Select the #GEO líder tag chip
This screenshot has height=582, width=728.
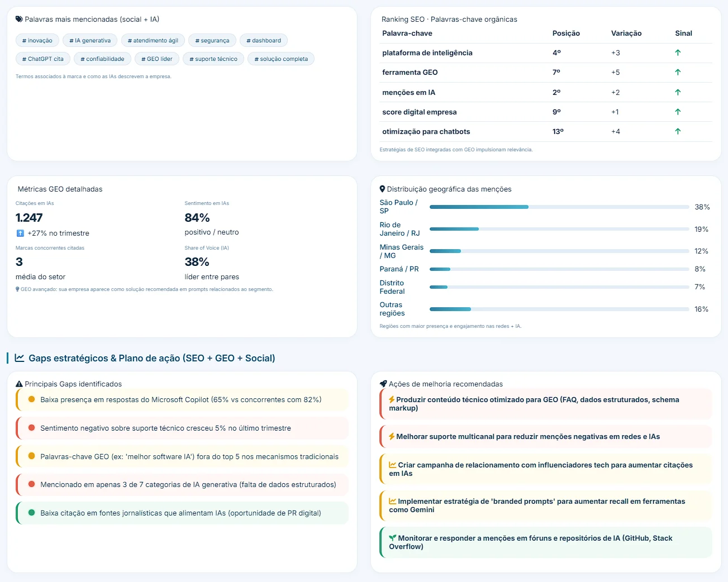[157, 59]
